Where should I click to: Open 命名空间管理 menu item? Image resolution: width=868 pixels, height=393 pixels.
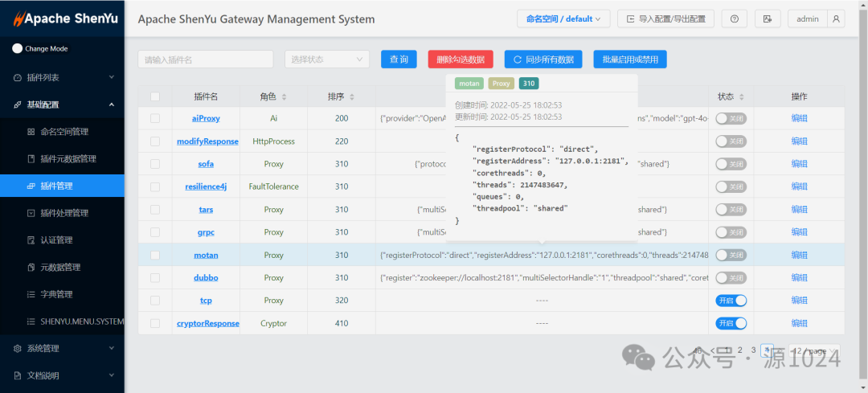(x=62, y=132)
